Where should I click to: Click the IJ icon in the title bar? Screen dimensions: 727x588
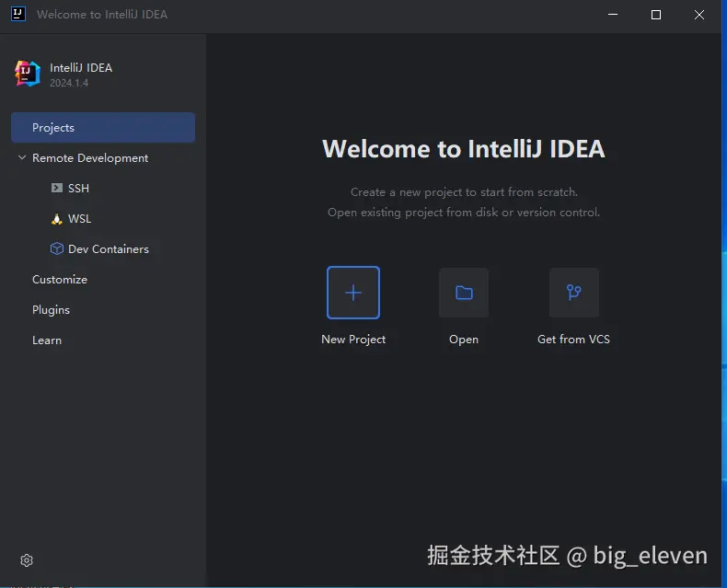(x=18, y=14)
